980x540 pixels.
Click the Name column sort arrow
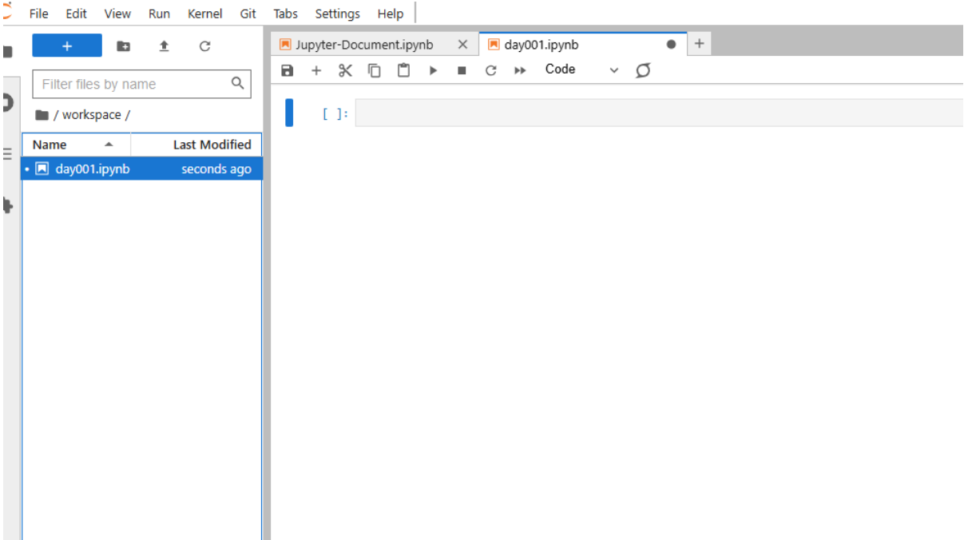[109, 145]
